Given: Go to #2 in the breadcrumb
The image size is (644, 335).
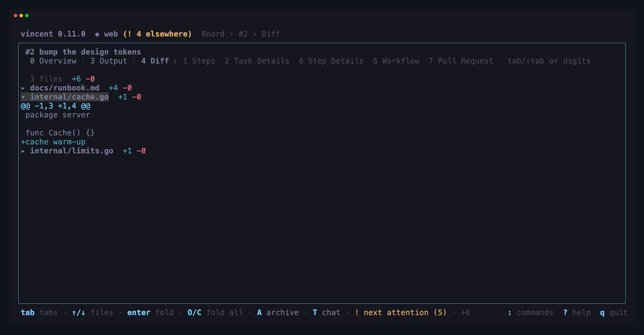Looking at the screenshot, I should [x=243, y=34].
